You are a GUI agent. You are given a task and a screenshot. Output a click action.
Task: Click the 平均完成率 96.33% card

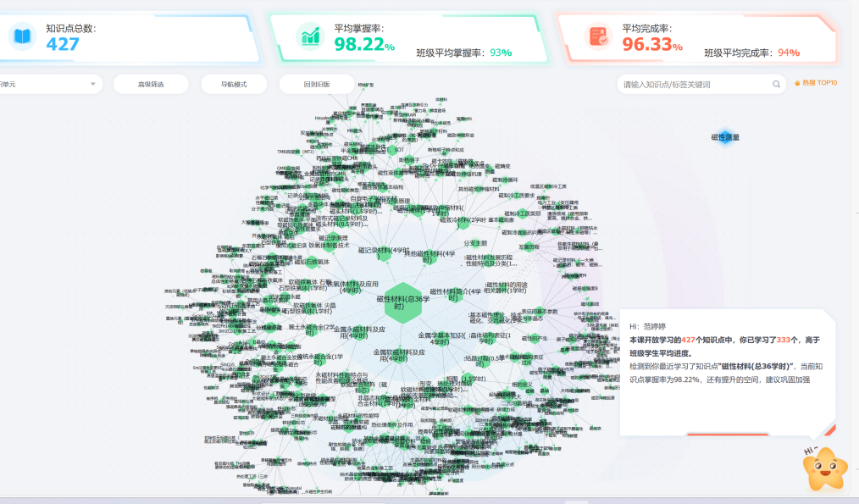698,37
